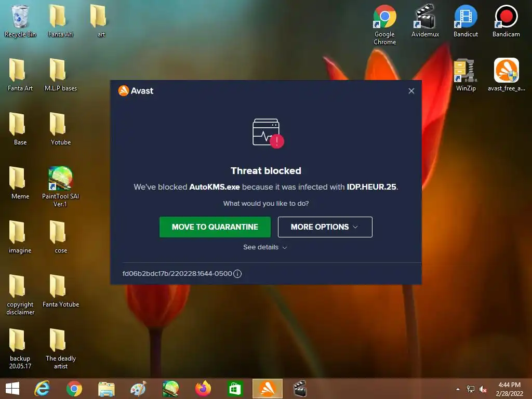Select copyright disclaimer folder

20,295
